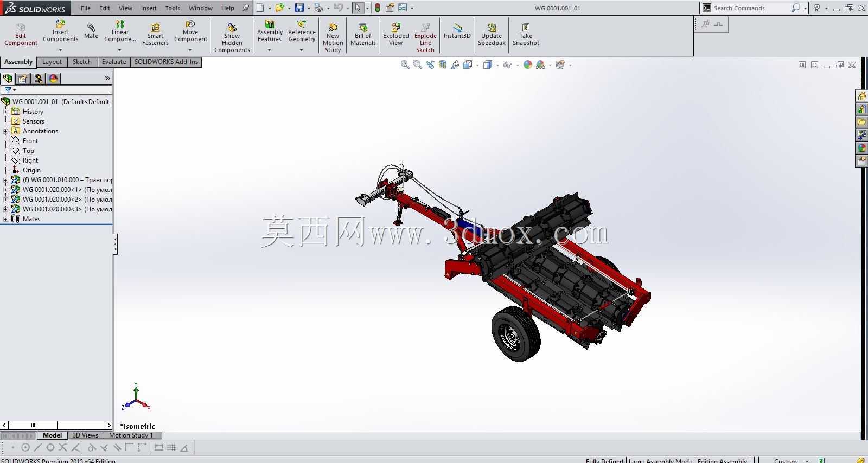
Task: Click Zoom to Area icon
Action: [x=417, y=65]
